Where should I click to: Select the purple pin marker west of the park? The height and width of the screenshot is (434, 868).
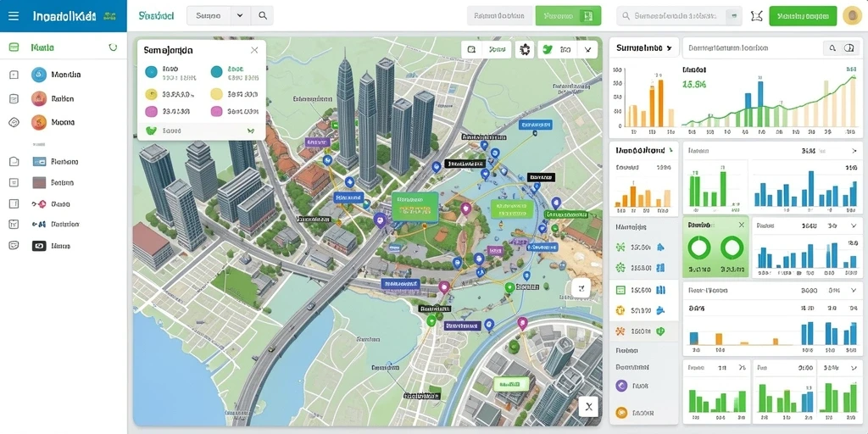click(379, 220)
